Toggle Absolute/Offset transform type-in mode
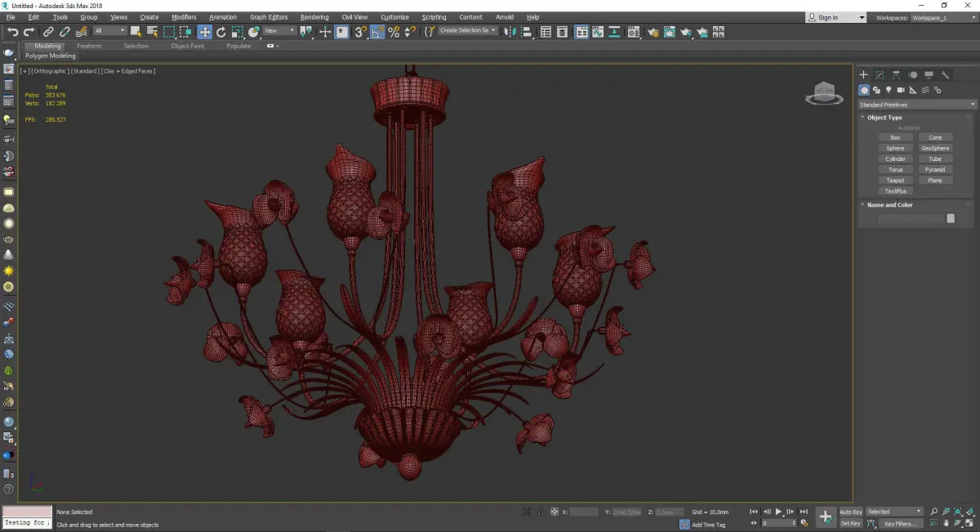The image size is (980, 532). click(x=554, y=512)
